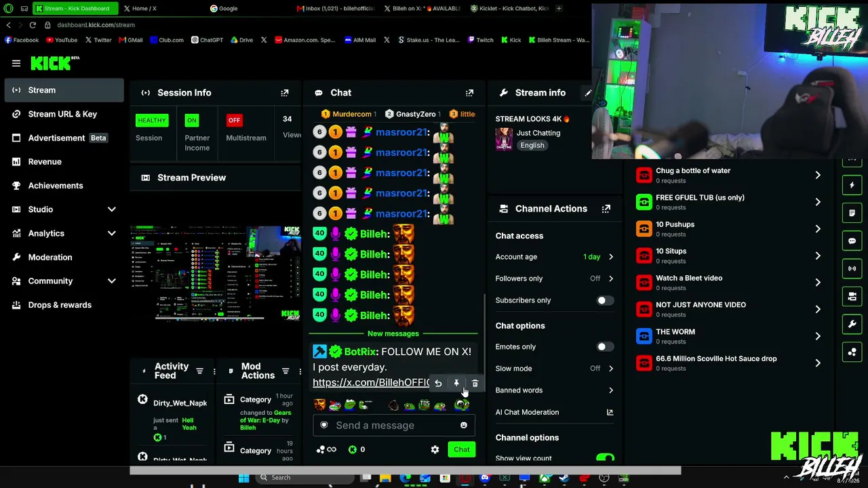Open the Followers only setting

pos(555,279)
